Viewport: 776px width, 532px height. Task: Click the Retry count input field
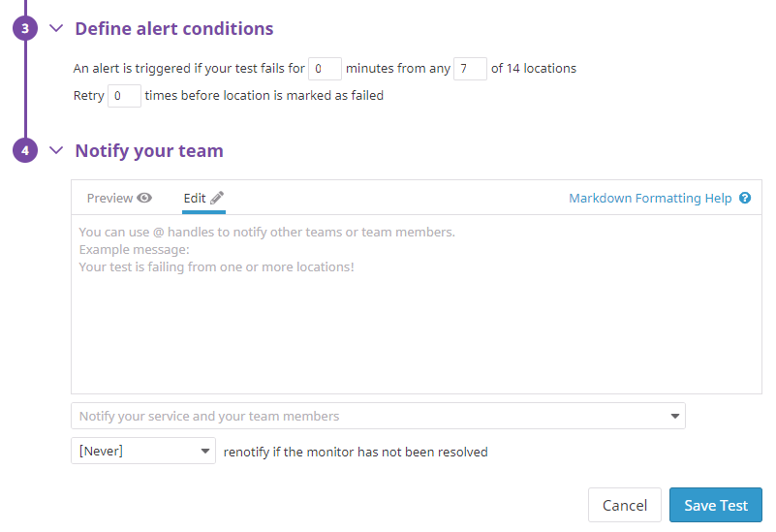point(124,96)
